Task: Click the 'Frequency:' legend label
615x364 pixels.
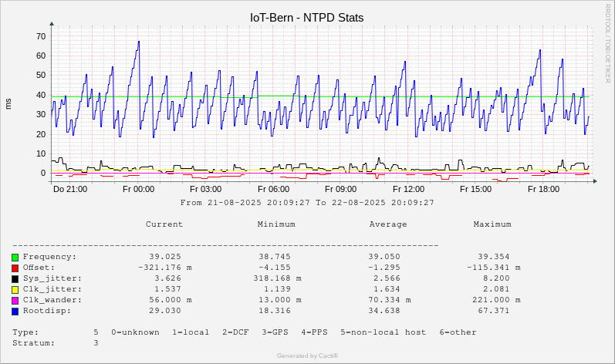Action: [x=50, y=257]
